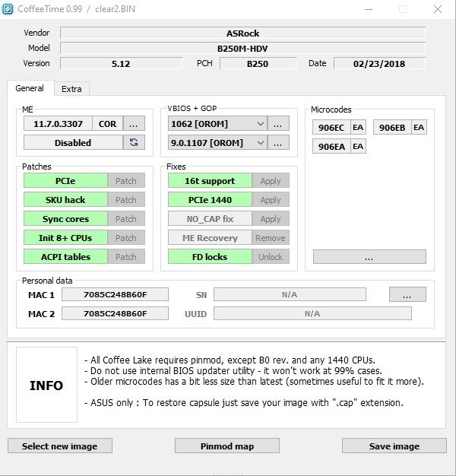Click the Model field showing B250M-HDV

coord(242,48)
